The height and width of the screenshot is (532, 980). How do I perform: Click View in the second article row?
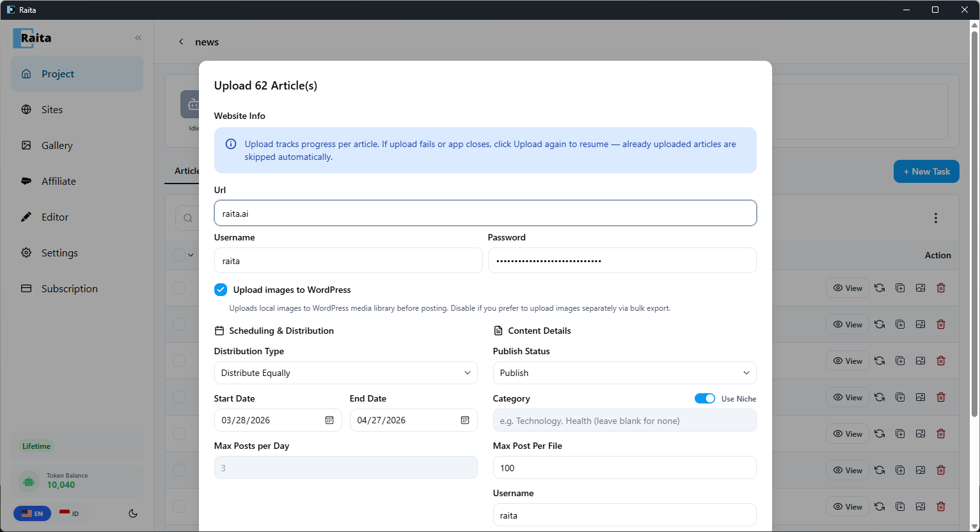[848, 324]
